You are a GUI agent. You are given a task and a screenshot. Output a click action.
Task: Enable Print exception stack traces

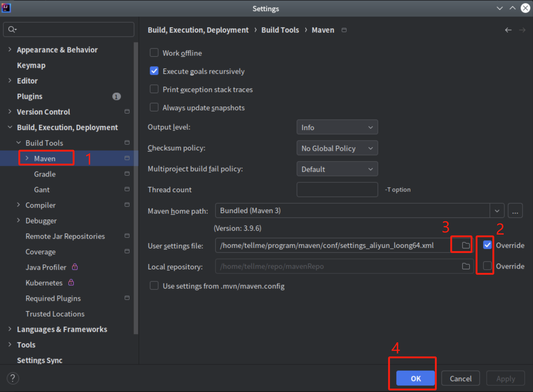(x=154, y=89)
